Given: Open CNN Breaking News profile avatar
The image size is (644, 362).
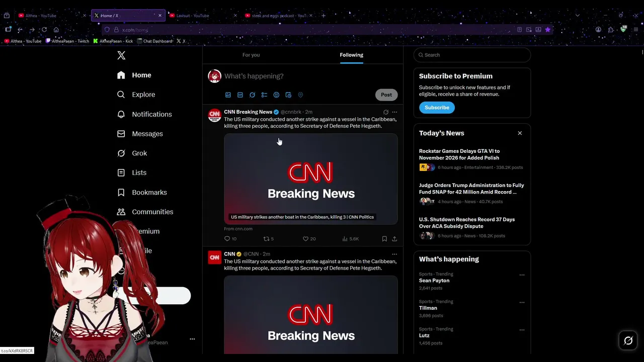Looking at the screenshot, I should [x=215, y=116].
